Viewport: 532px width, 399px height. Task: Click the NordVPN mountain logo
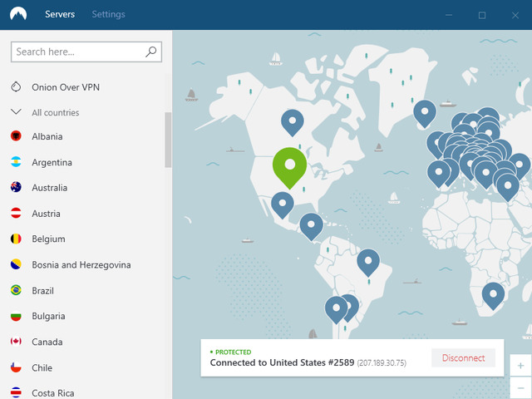[x=18, y=14]
